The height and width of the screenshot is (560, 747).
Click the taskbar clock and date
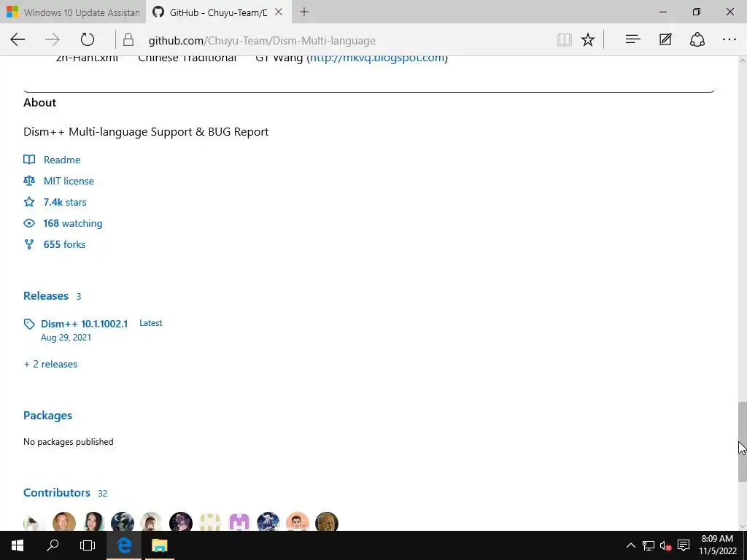[x=718, y=545]
